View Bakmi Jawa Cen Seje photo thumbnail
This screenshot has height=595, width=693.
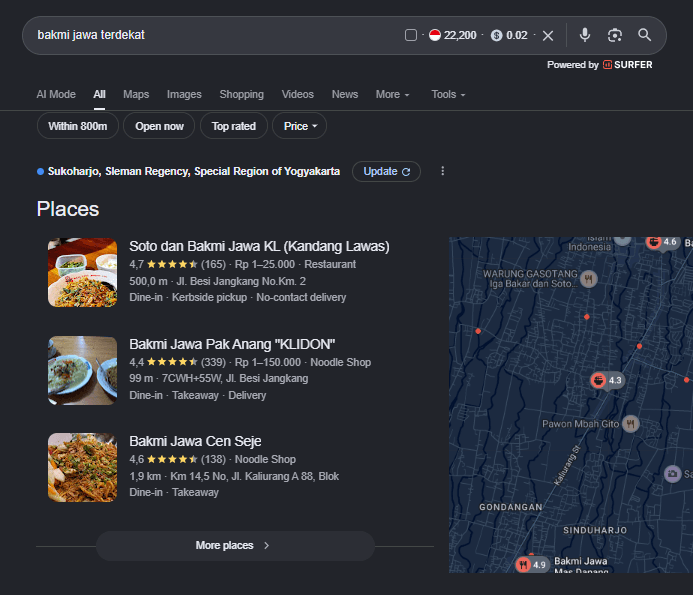(x=83, y=468)
